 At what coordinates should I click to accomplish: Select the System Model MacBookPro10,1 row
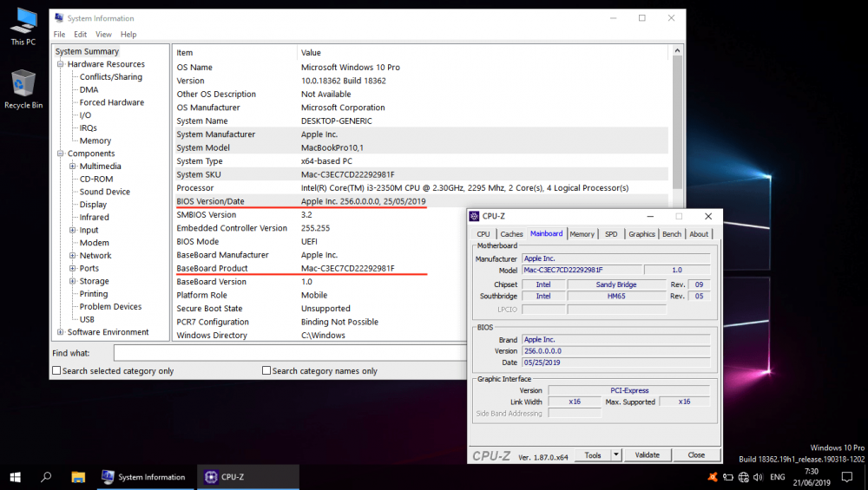[421, 147]
